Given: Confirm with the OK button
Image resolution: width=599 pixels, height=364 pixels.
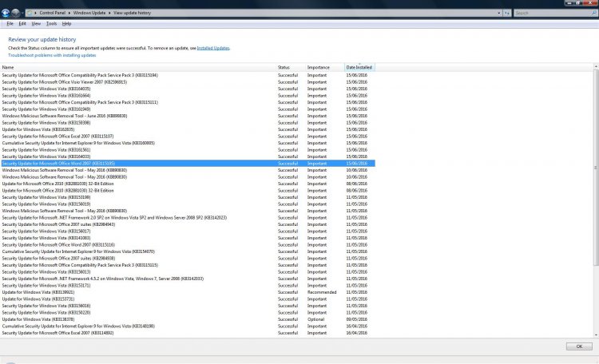Looking at the screenshot, I should [579, 346].
